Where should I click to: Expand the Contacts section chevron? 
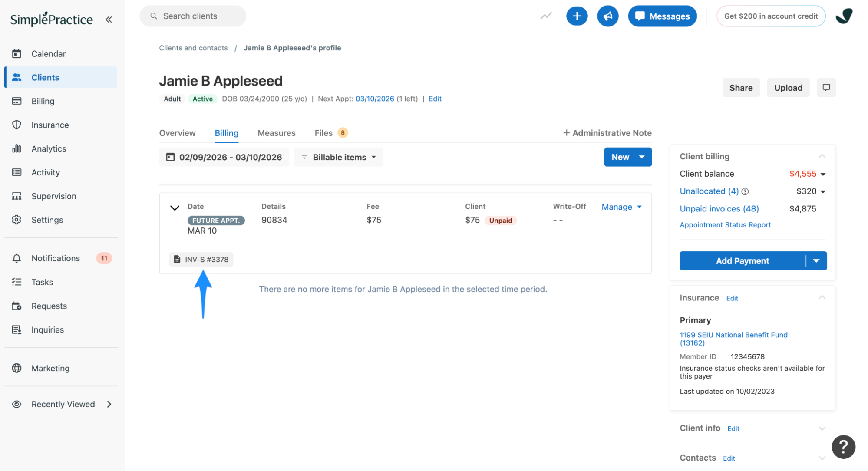tap(822, 458)
